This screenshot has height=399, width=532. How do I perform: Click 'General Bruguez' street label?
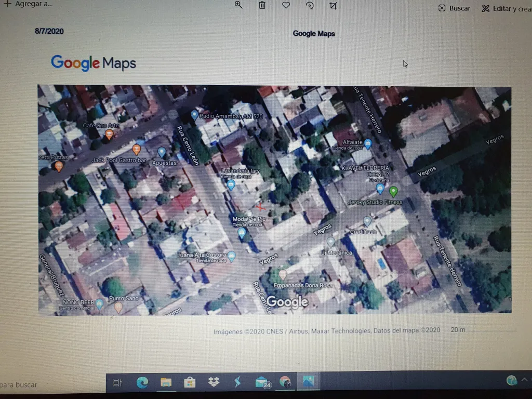[x=51, y=274]
